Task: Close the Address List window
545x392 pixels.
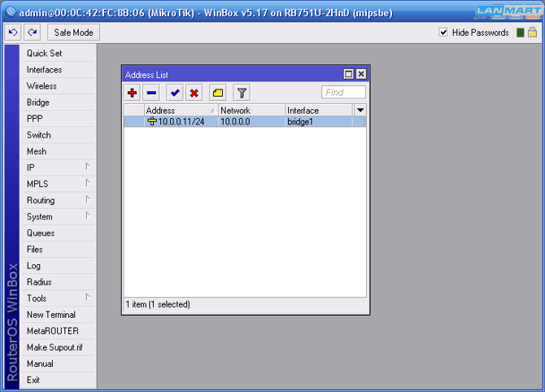Action: (x=361, y=74)
